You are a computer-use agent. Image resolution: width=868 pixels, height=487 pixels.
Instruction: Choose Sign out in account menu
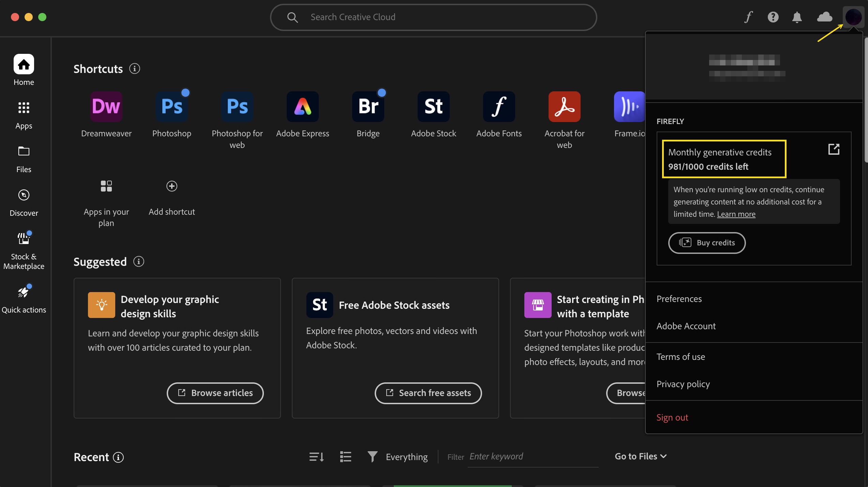[672, 417]
